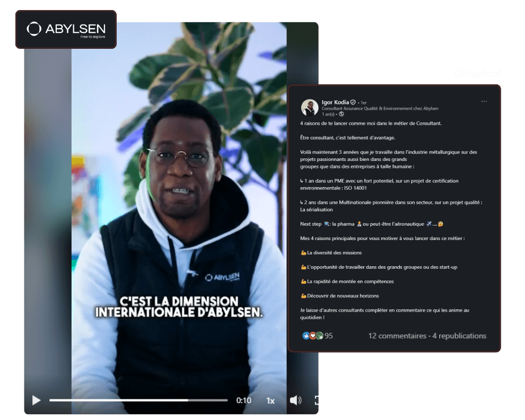Viewport: 525px width, 420px height.
Task: Click the job title line under Igor Kodia
Action: tap(380, 108)
